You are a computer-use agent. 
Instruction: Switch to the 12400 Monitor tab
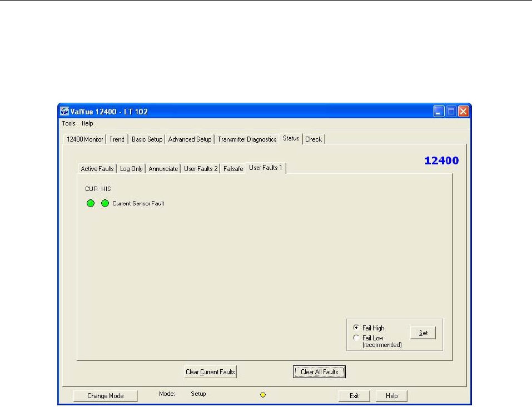(x=85, y=139)
